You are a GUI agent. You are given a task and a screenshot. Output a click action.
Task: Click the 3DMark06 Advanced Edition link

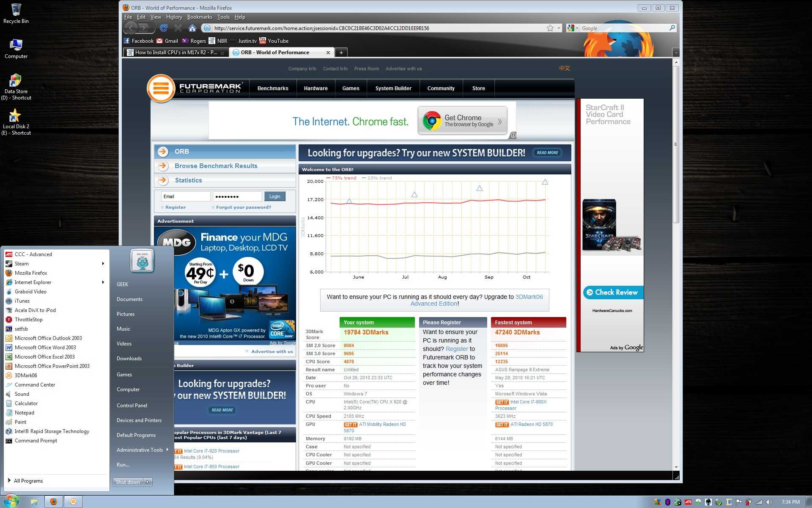(x=477, y=300)
